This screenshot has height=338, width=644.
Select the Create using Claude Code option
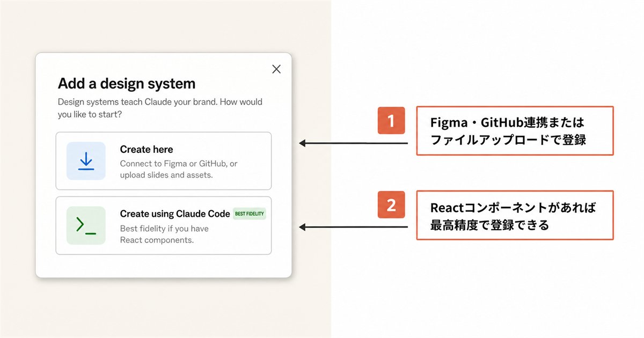tap(164, 225)
